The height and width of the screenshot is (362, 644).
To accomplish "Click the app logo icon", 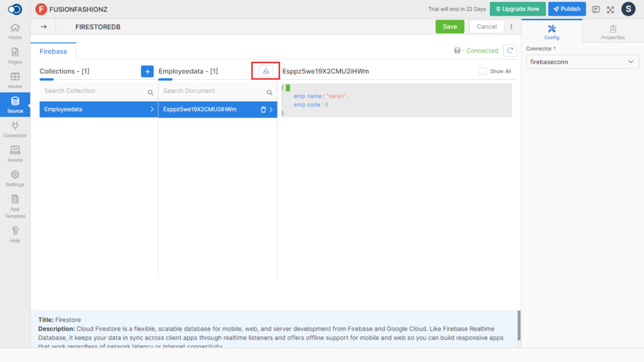I will click(15, 9).
